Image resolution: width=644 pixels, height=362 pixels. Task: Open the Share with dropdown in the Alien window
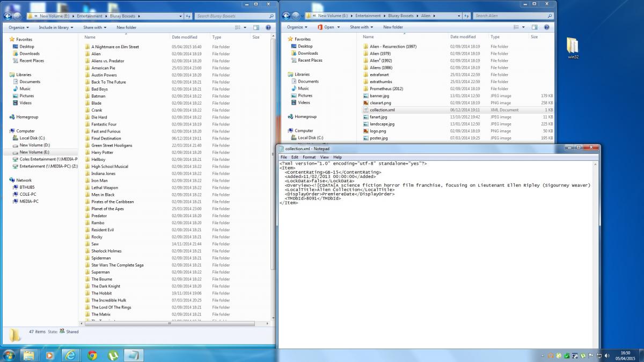pos(362,27)
